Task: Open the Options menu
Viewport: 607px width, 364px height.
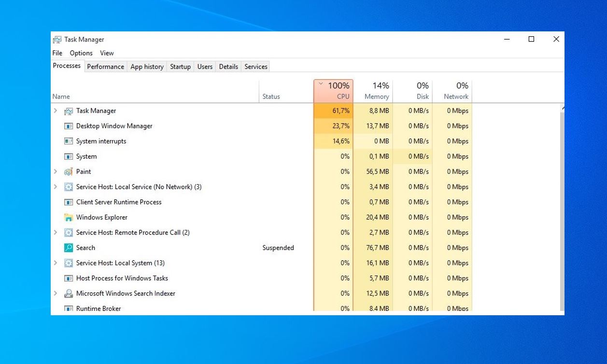Action: click(x=81, y=53)
